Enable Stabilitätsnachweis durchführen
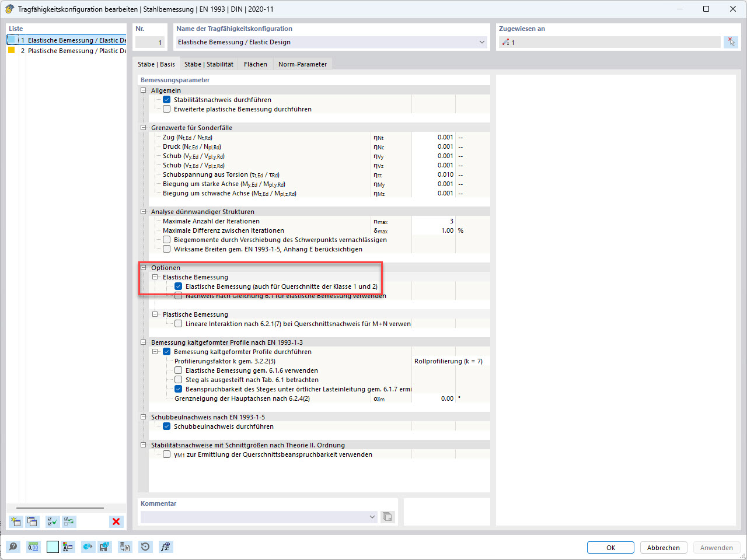The width and height of the screenshot is (747, 560). tap(166, 99)
